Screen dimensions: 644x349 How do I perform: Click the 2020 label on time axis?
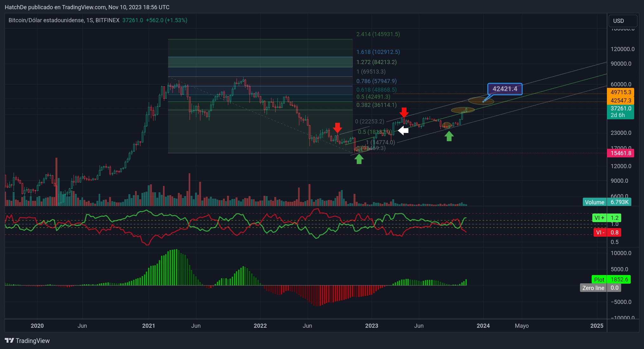(37, 326)
